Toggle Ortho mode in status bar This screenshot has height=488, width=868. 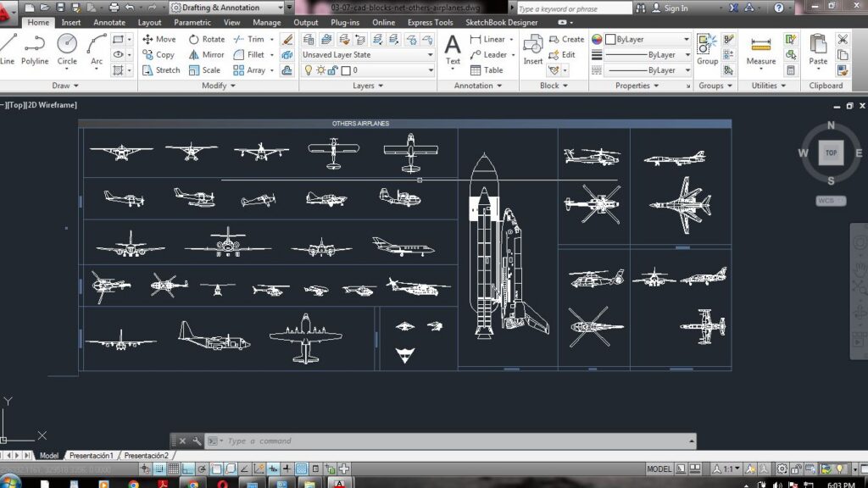pos(187,469)
